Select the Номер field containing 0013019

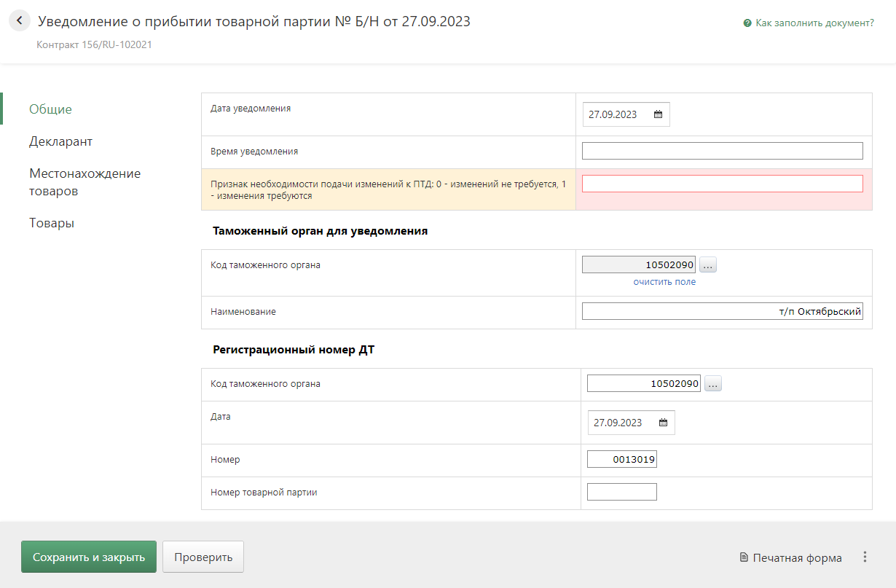click(x=621, y=460)
